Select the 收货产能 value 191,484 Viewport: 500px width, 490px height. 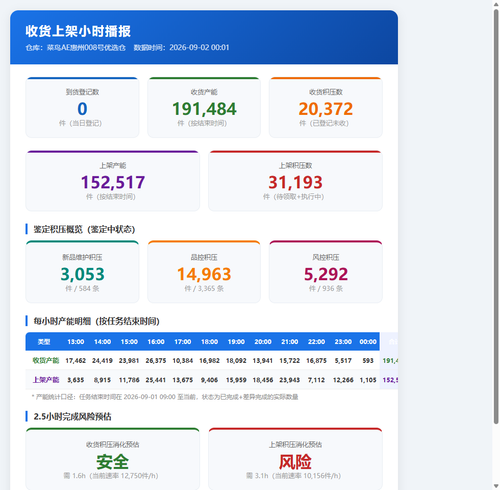click(x=204, y=109)
